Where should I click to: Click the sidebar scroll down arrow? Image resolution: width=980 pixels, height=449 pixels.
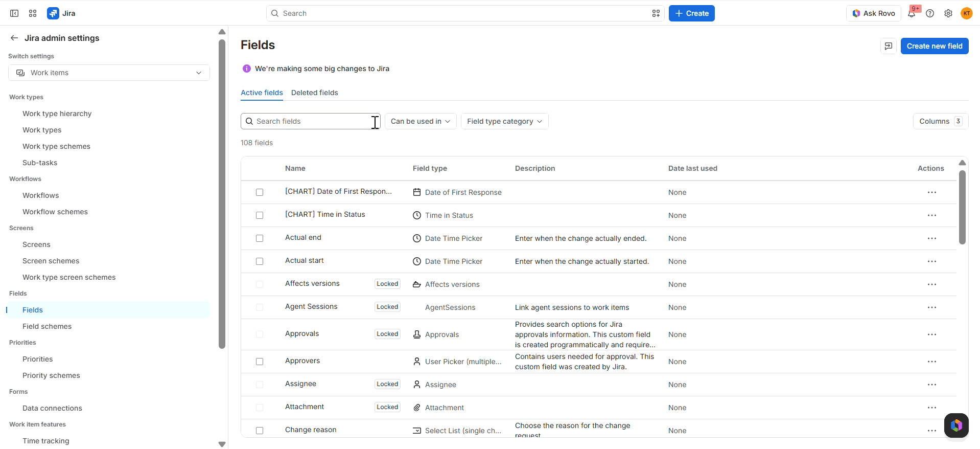pyautogui.click(x=222, y=444)
